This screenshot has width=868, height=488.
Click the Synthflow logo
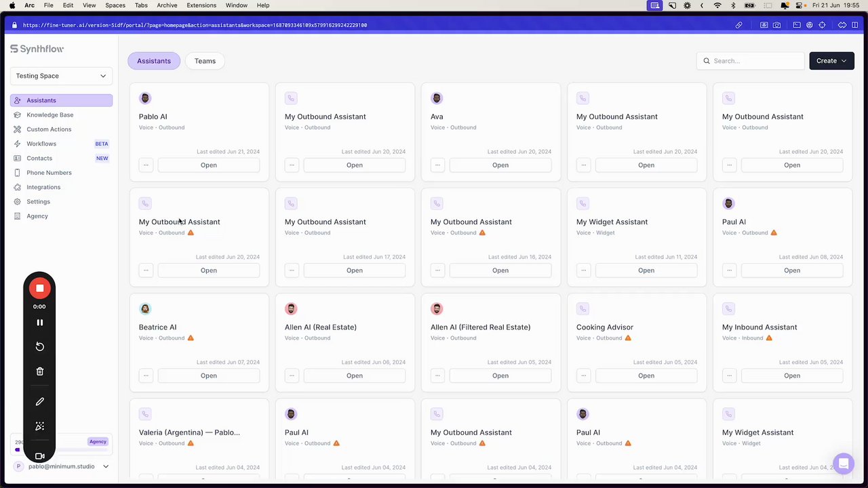(x=37, y=49)
